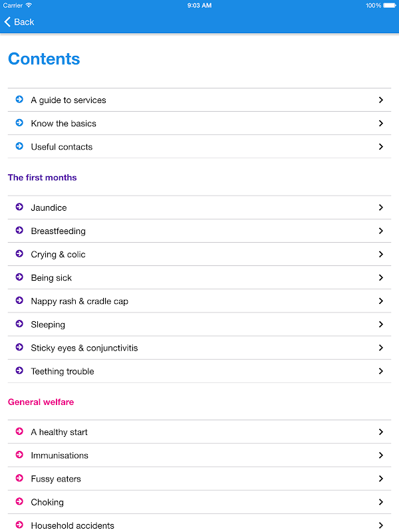Image resolution: width=399 pixels, height=532 pixels.
Task: Click blue arrow icon beside A guide to services
Action: point(19,100)
